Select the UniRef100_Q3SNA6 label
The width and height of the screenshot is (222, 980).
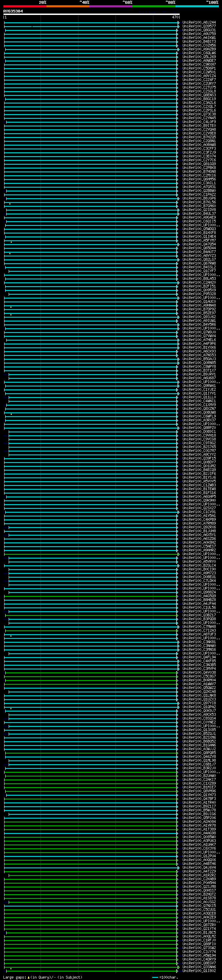(x=199, y=967)
